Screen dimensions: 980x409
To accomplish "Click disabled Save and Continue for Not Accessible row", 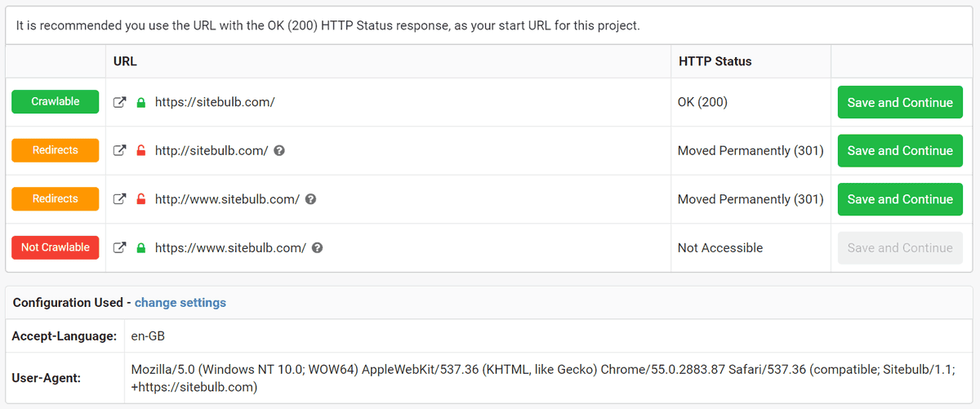I will pos(900,248).
